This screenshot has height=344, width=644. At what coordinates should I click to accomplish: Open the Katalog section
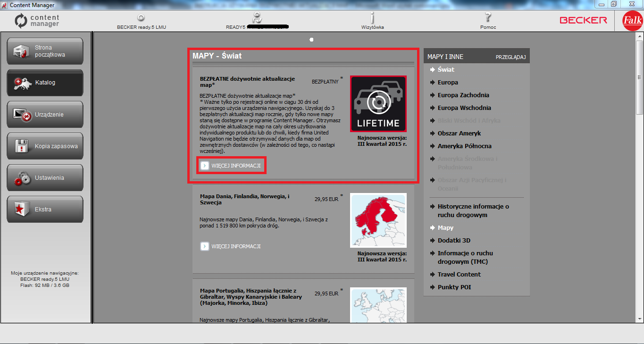[45, 83]
